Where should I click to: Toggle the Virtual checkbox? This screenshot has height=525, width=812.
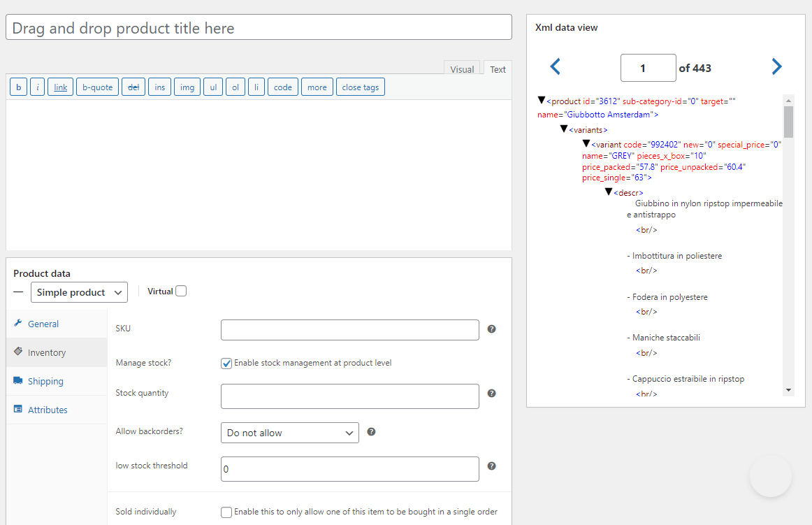(181, 291)
